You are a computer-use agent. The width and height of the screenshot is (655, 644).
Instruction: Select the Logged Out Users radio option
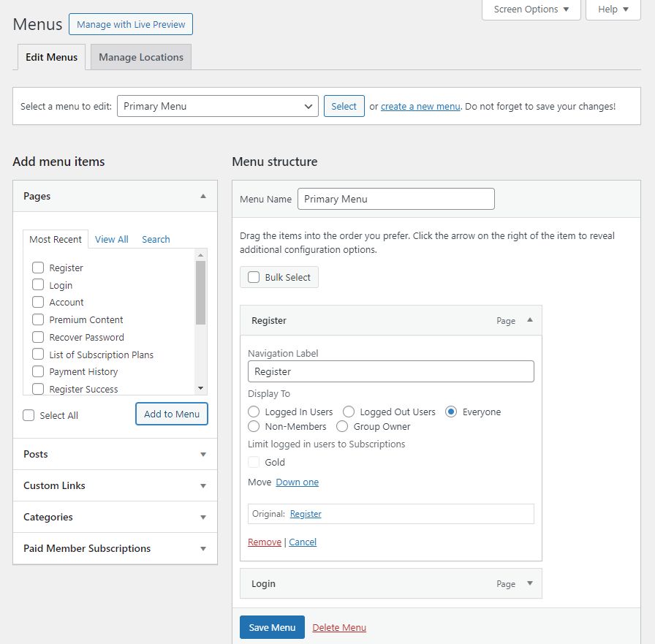click(349, 412)
